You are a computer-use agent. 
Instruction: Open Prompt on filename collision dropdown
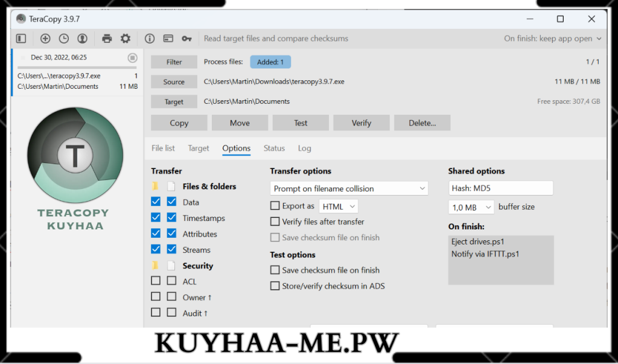pos(349,188)
